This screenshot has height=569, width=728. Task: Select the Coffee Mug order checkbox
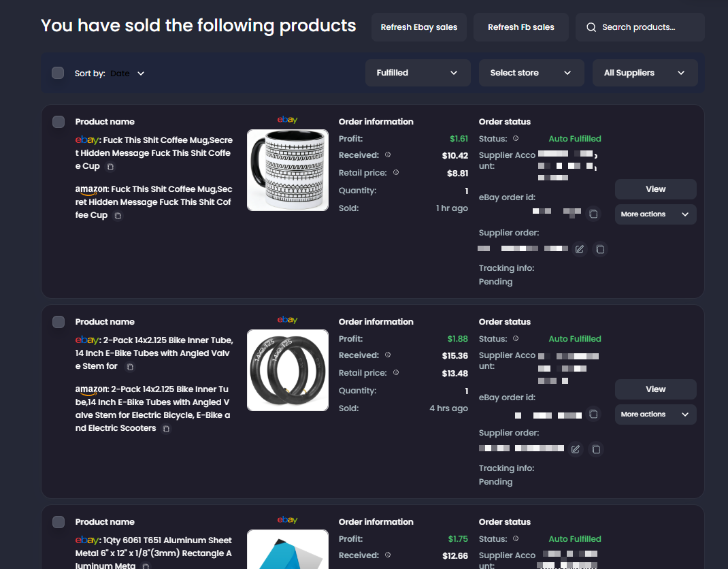(59, 122)
